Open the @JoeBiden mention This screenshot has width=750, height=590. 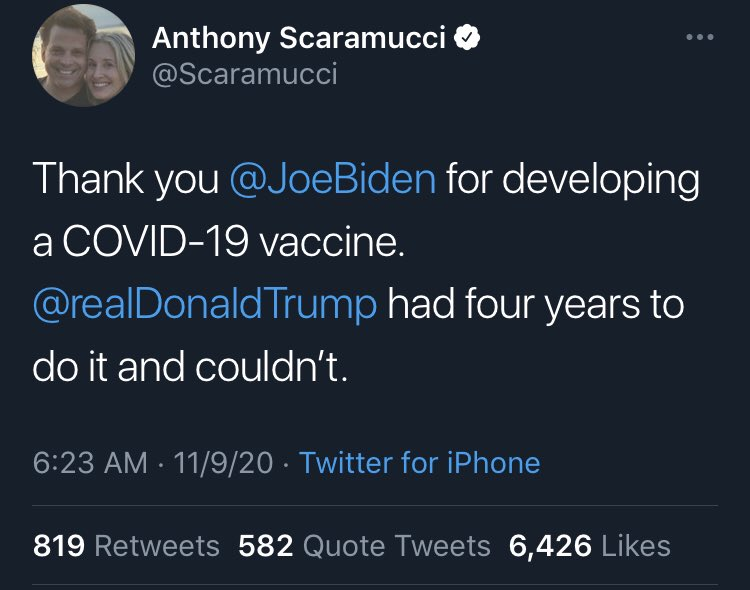(332, 180)
